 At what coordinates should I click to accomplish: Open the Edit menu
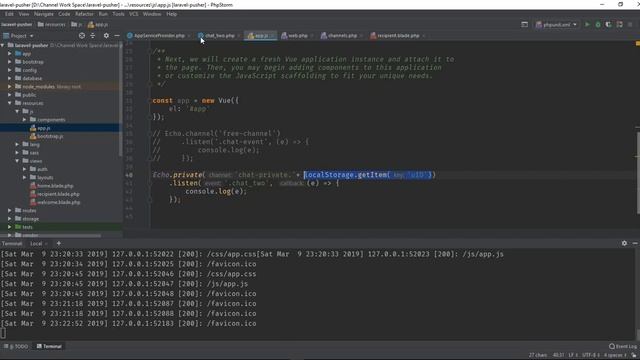click(x=9, y=14)
